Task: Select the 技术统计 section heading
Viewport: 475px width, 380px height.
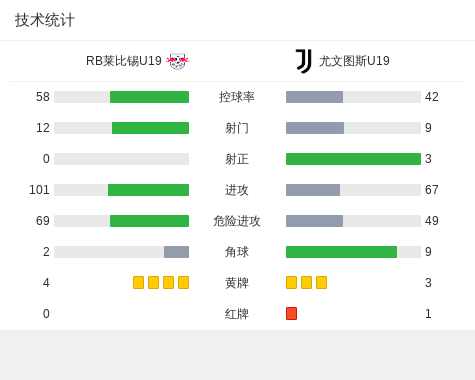Action: (45, 20)
